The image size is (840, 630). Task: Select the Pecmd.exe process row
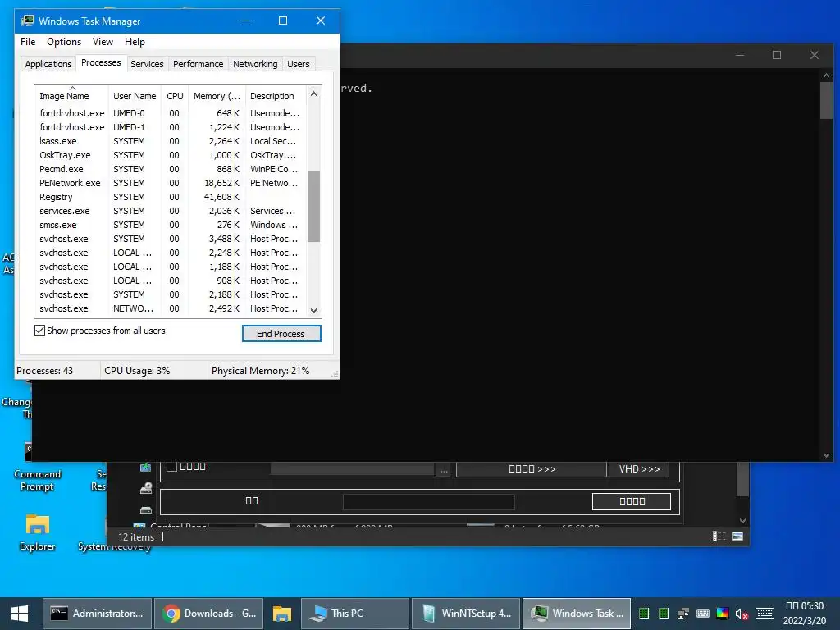(171, 169)
